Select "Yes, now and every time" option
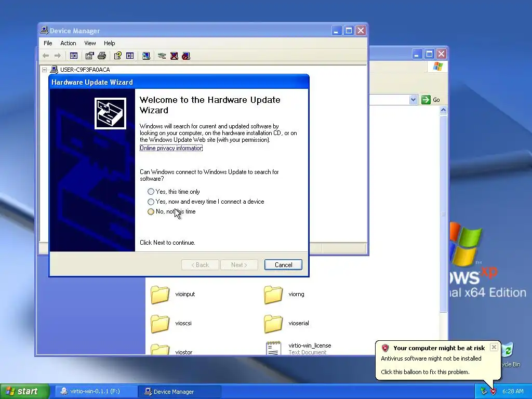This screenshot has height=399, width=532. click(x=151, y=202)
